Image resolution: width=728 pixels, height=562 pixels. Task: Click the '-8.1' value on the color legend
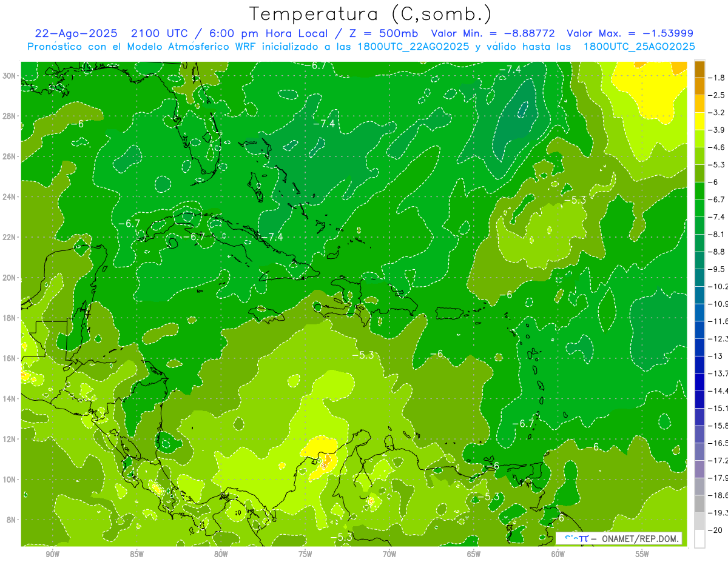coord(717,234)
